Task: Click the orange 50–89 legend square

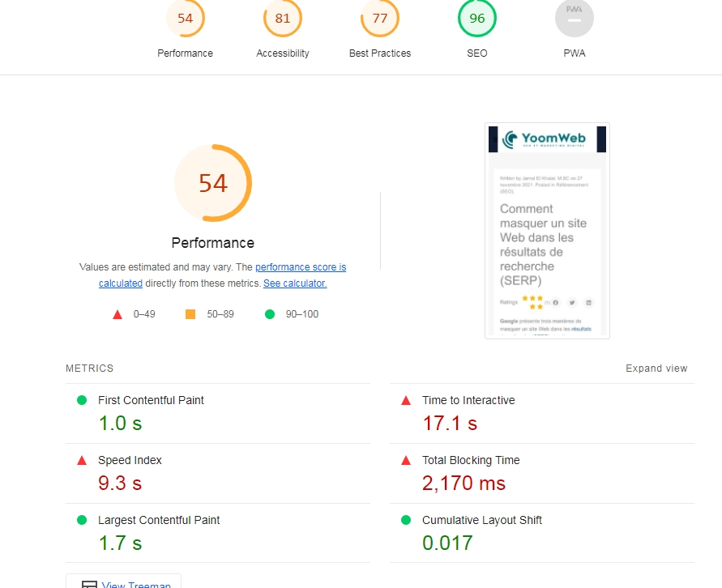Action: [190, 314]
